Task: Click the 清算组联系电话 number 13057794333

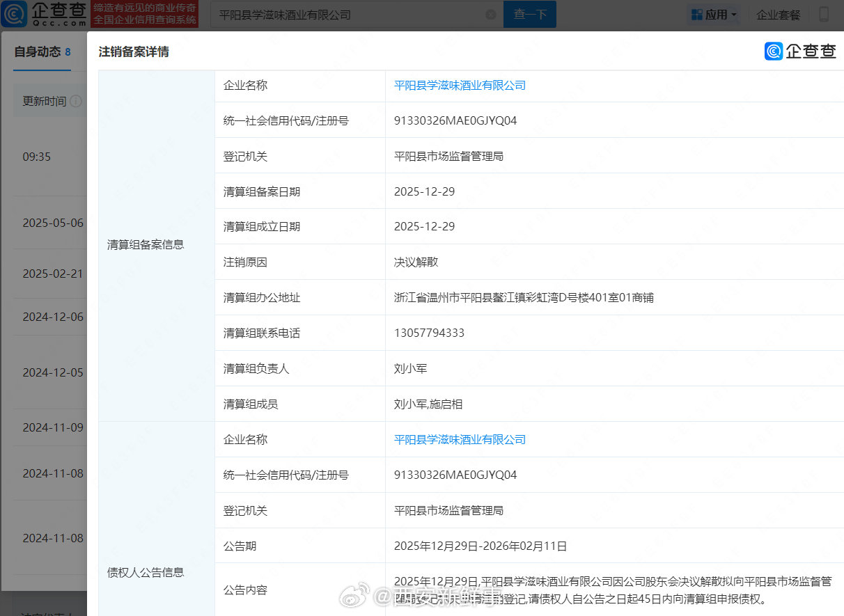Action: point(429,333)
